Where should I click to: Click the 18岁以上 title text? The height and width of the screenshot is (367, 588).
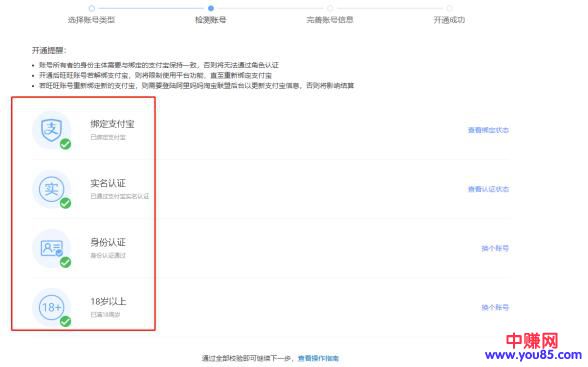click(x=108, y=301)
